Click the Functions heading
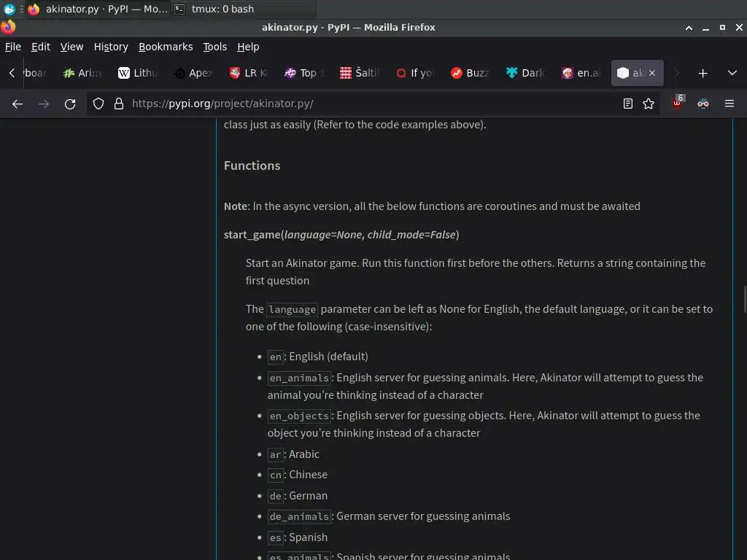 (252, 166)
